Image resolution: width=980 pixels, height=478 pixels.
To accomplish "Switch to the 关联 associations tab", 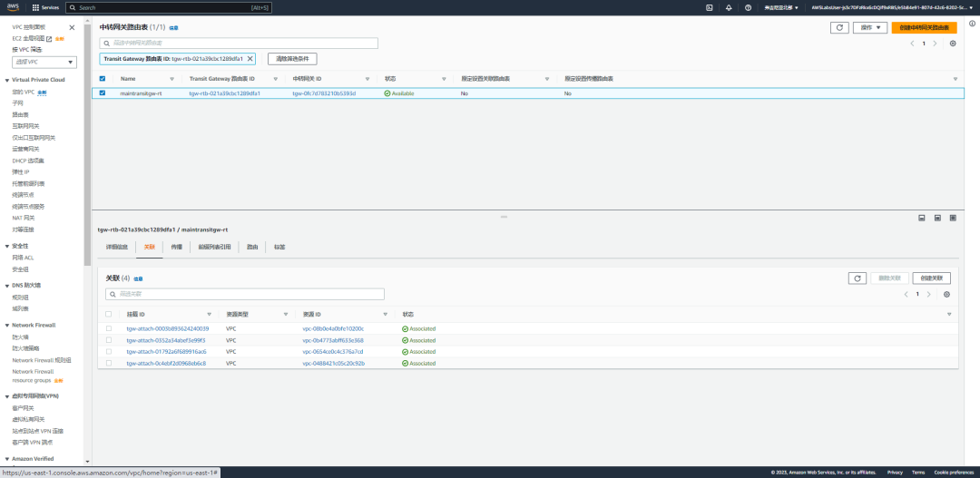I will tap(150, 248).
